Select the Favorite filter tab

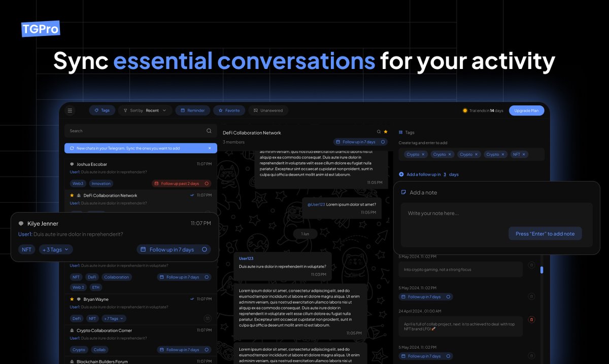[229, 110]
